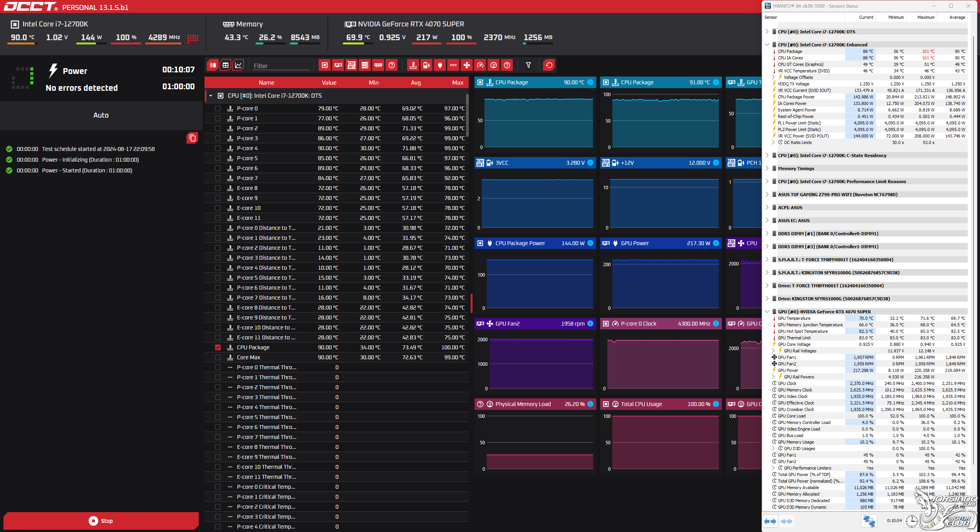Screen dimensions: 980x532
Task: Sort OCCT table by Max column
Action: coord(458,83)
